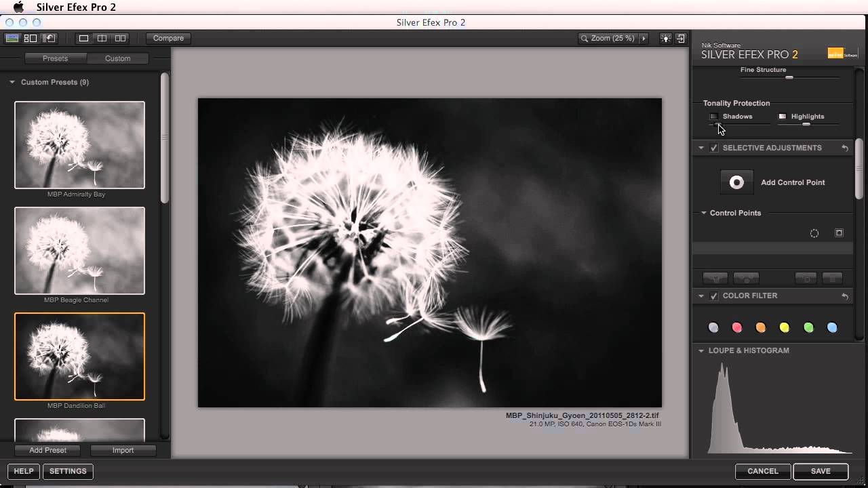Apply the MBP Dandilion Ball preset
This screenshot has height=488, width=868.
pos(79,357)
